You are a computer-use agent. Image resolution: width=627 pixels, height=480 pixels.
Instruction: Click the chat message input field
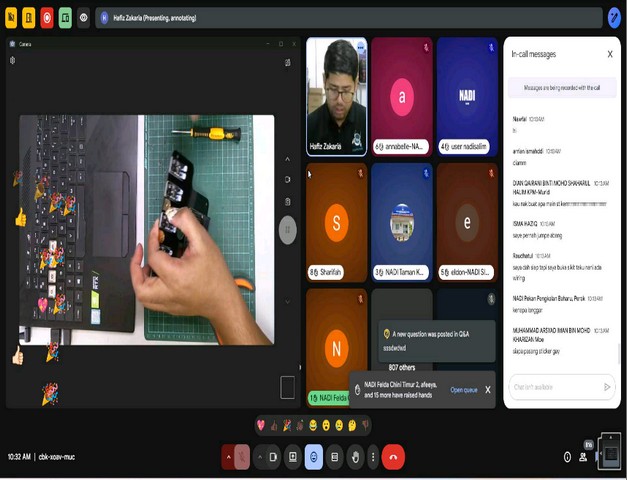[553, 387]
